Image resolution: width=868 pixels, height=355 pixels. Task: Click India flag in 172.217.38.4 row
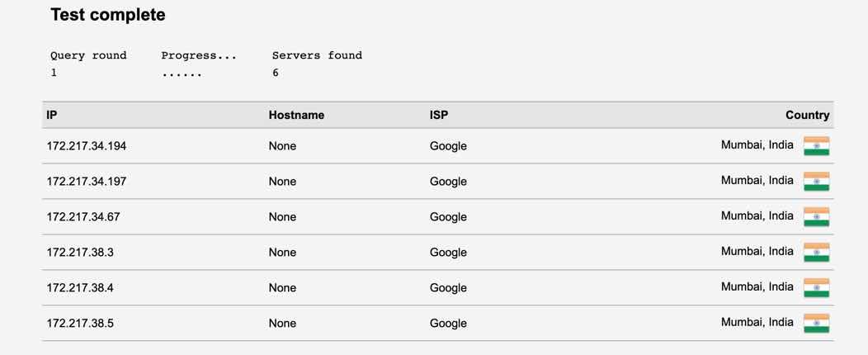[817, 288]
